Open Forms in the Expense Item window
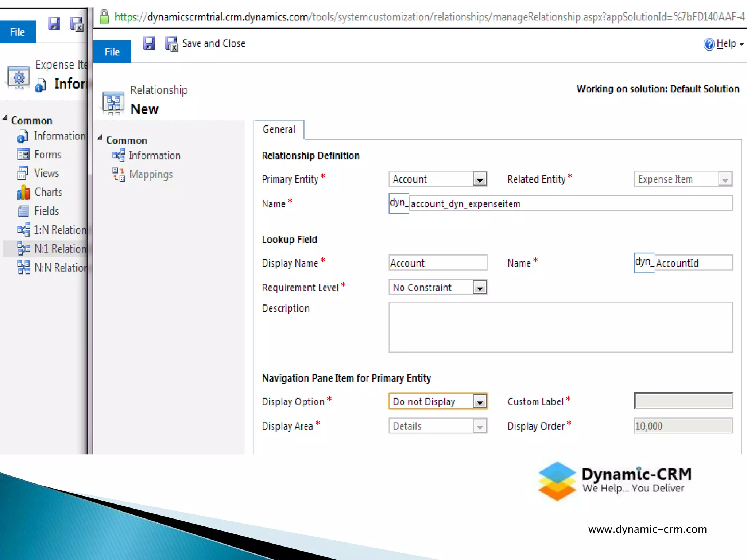This screenshot has width=747, height=560. 48,154
